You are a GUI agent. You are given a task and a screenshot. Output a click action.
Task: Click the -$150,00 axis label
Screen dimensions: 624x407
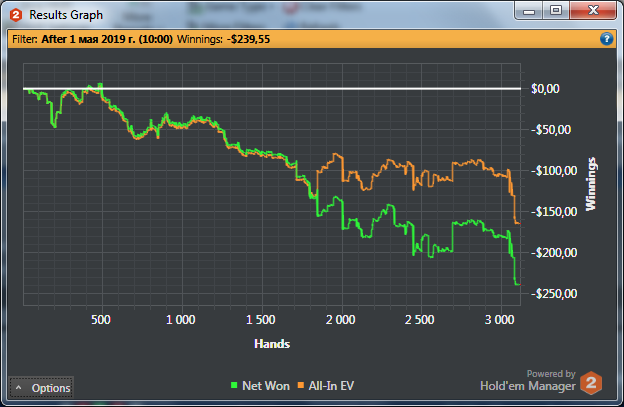point(554,212)
